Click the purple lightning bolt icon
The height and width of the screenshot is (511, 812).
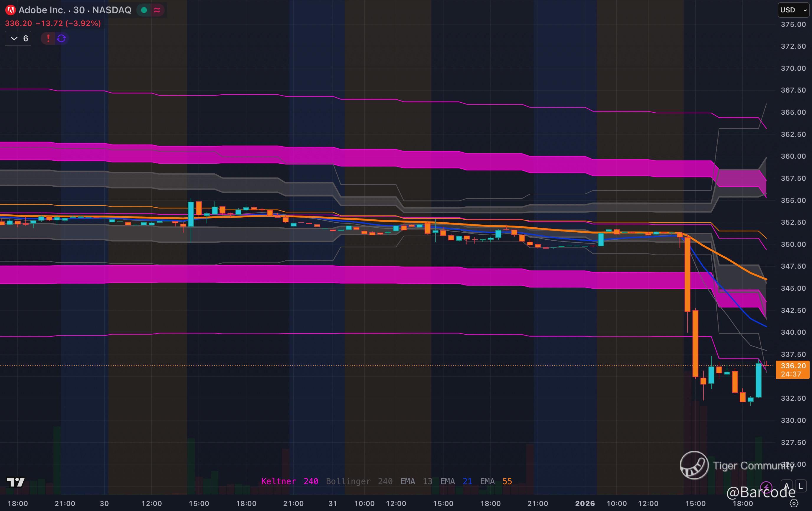click(766, 487)
